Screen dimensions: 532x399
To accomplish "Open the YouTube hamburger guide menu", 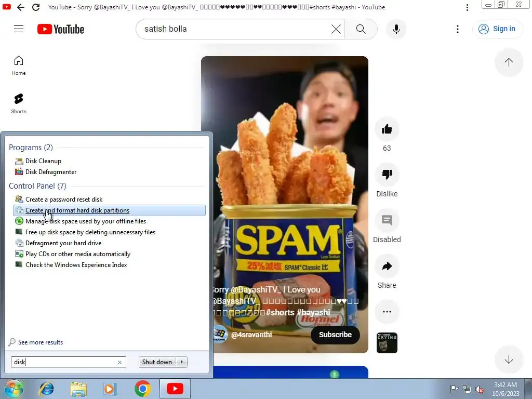I will click(19, 29).
